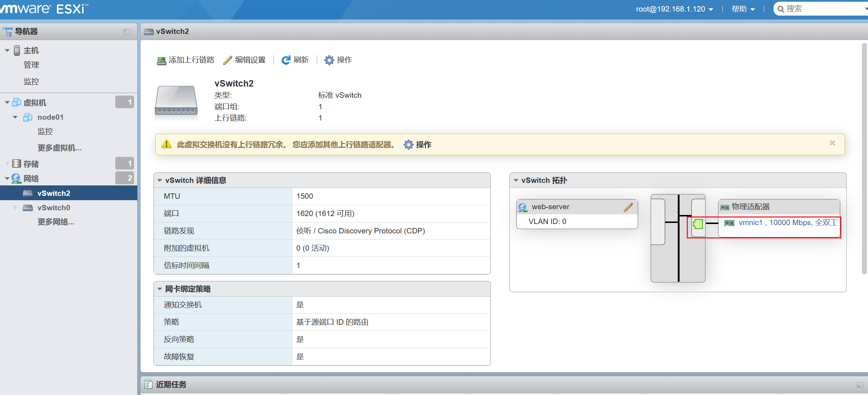Collapse the node01 tree arrow
The height and width of the screenshot is (395, 868).
pyautogui.click(x=15, y=117)
